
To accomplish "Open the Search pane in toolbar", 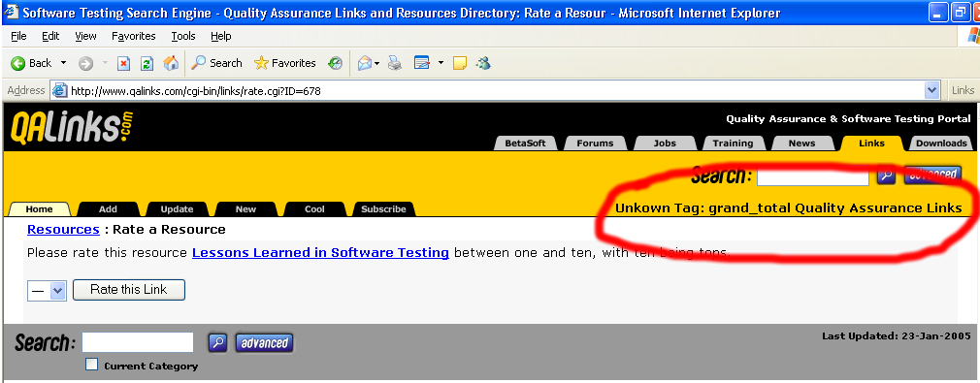I will click(216, 63).
